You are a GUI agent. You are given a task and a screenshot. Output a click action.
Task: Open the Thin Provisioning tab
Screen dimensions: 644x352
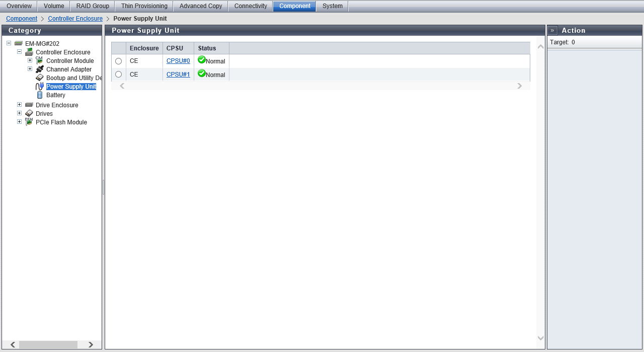144,6
